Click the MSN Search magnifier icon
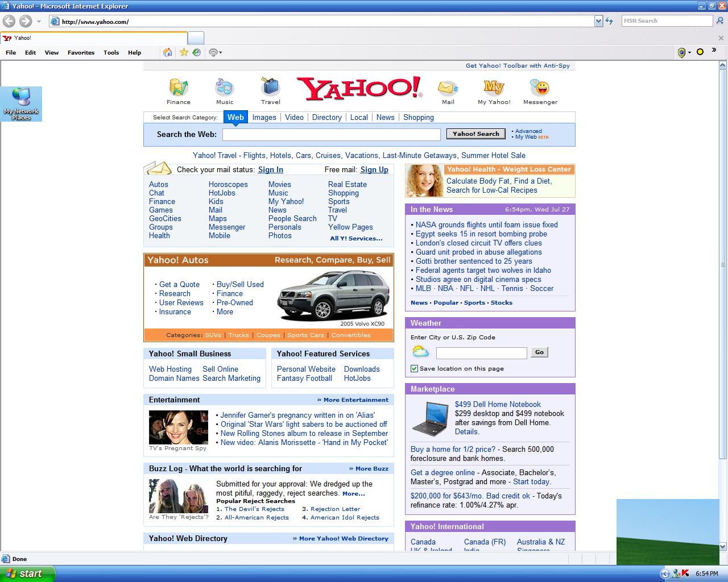 click(x=721, y=21)
